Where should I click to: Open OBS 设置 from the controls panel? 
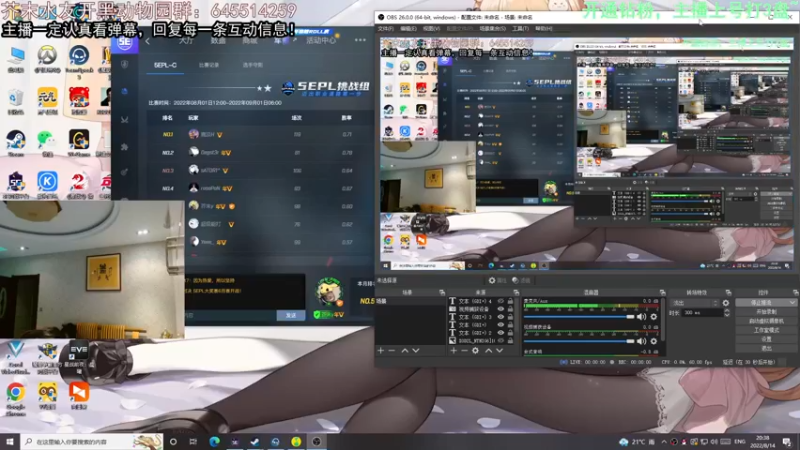(766, 339)
